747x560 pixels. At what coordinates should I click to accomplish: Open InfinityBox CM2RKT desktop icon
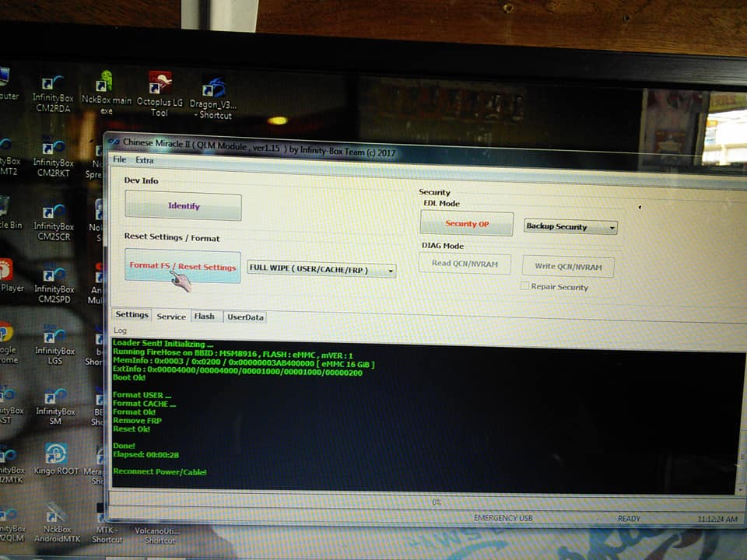click(x=54, y=159)
